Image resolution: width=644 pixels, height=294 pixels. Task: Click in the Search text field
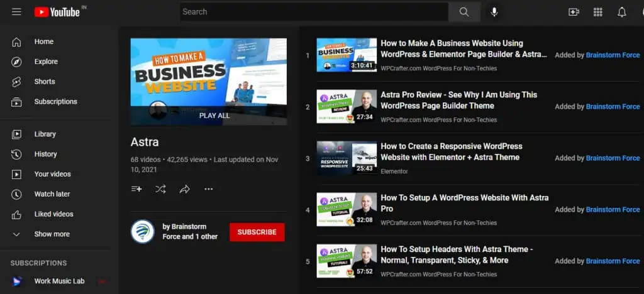coord(313,12)
